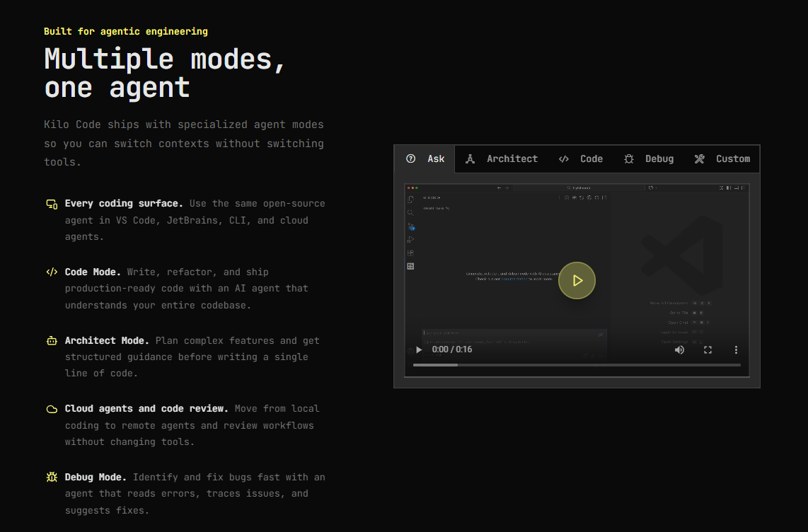Click the "Debug Mode." feature title
The width and height of the screenshot is (808, 532).
click(x=96, y=477)
